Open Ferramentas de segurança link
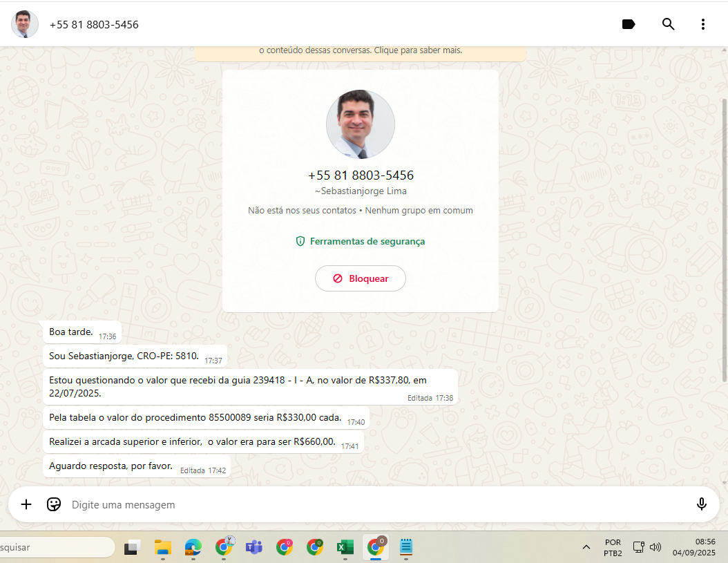Image resolution: width=728 pixels, height=563 pixels. (360, 241)
